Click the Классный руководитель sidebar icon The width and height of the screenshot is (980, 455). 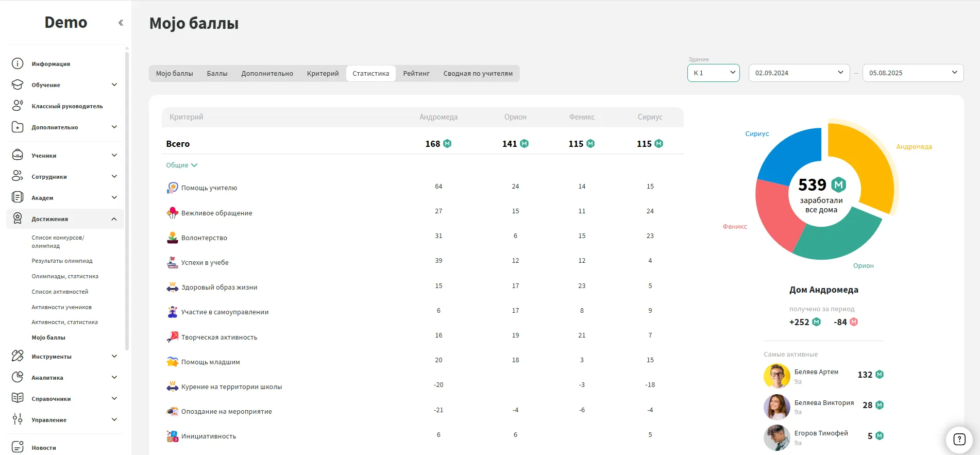[x=18, y=106]
